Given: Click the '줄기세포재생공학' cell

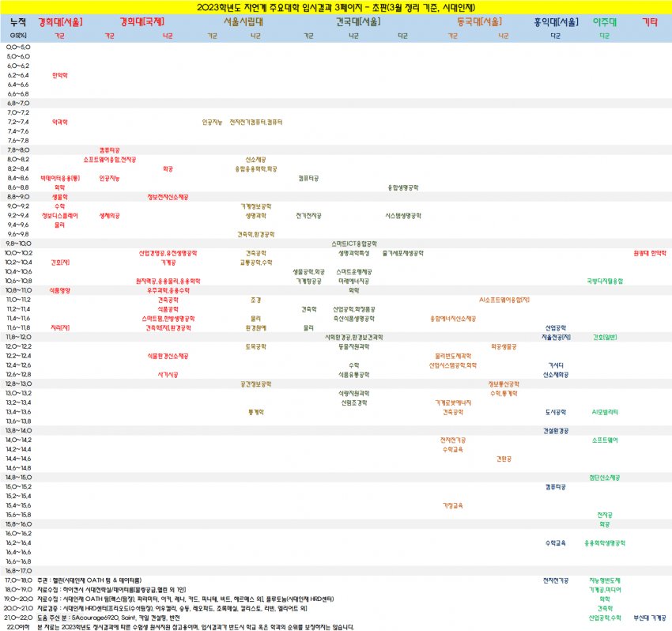Looking at the screenshot, I should point(403,253).
